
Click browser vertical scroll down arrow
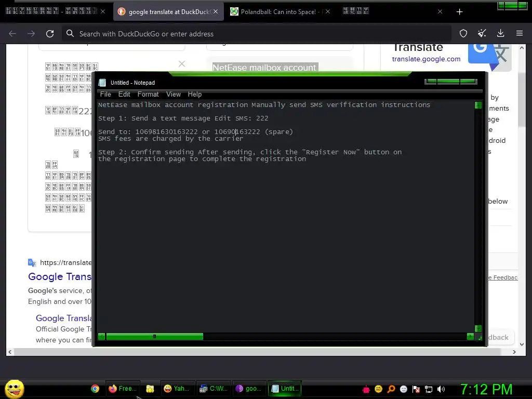pos(522,344)
